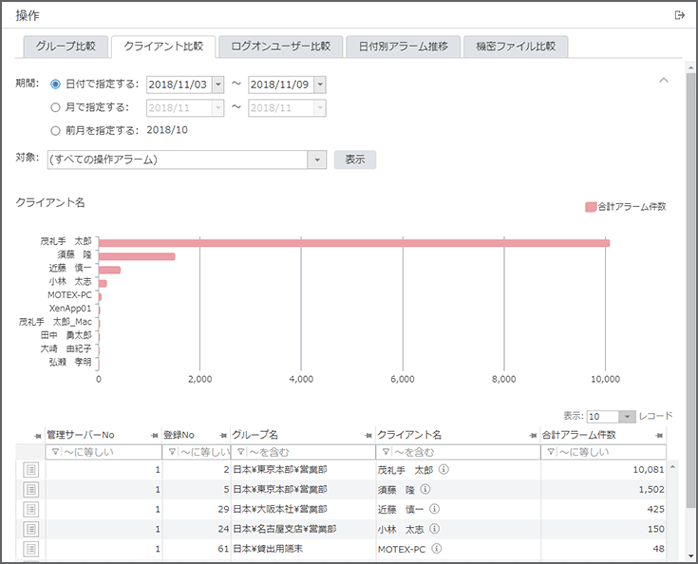Open detail icon for 茂礼手 太郎 row

(x=31, y=470)
